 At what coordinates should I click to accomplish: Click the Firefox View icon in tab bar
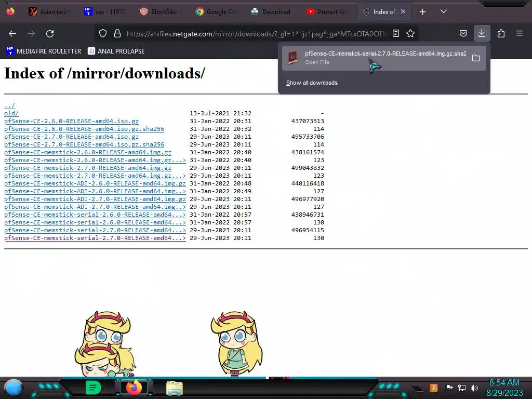click(x=10, y=11)
